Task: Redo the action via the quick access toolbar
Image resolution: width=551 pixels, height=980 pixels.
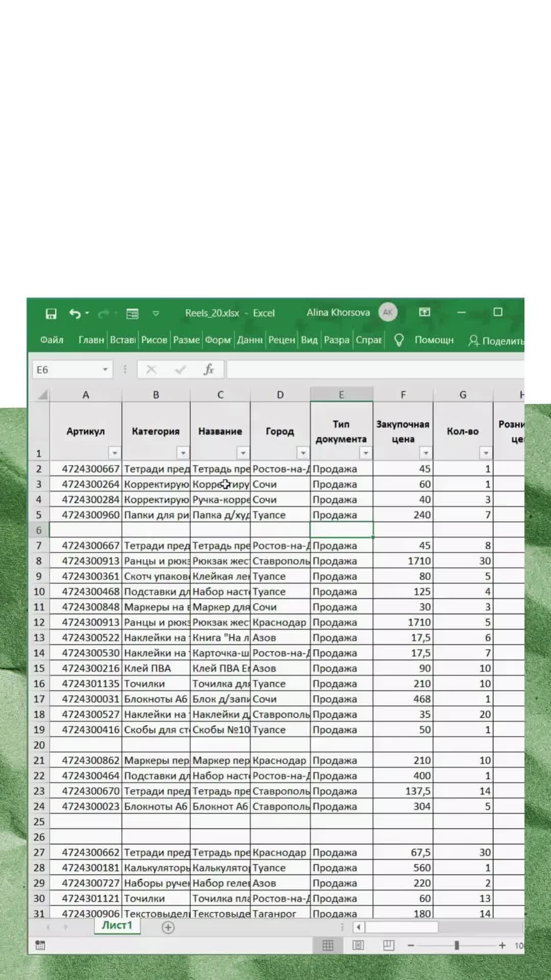Action: 103,313
